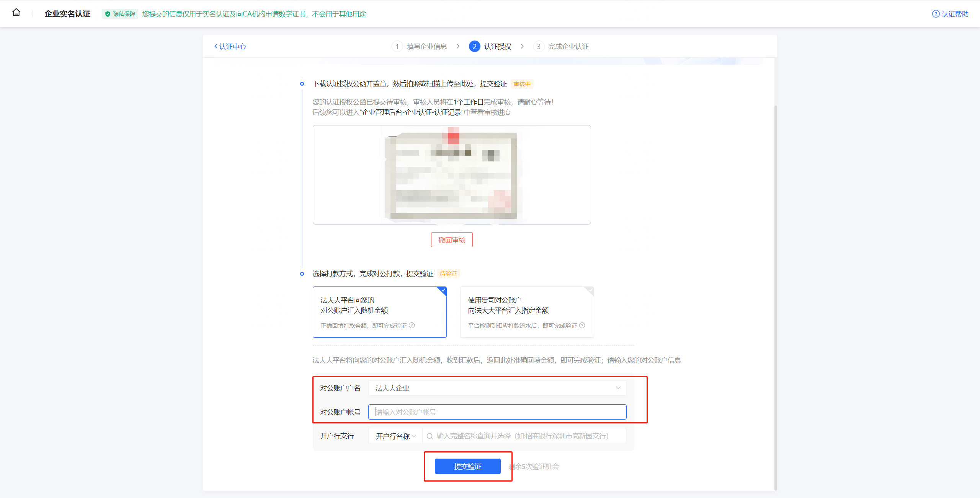Focus the 对公账户帐号 input field

(497, 412)
